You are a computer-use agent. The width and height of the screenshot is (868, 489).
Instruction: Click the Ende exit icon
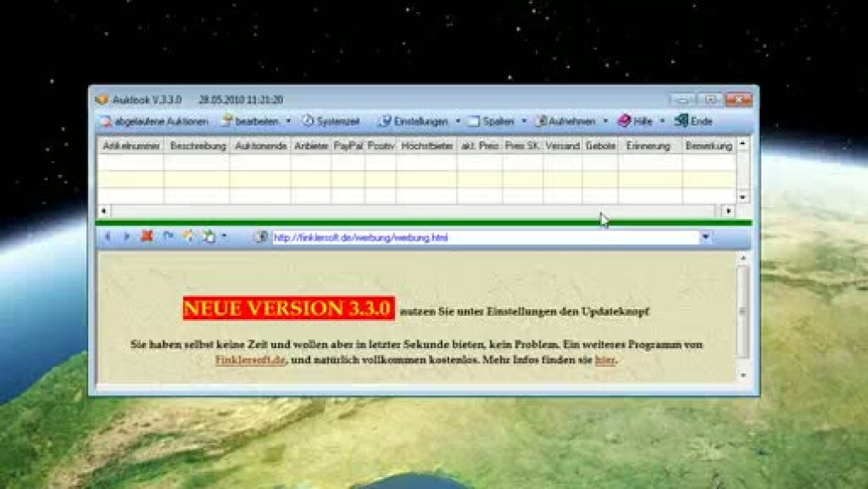tap(681, 122)
